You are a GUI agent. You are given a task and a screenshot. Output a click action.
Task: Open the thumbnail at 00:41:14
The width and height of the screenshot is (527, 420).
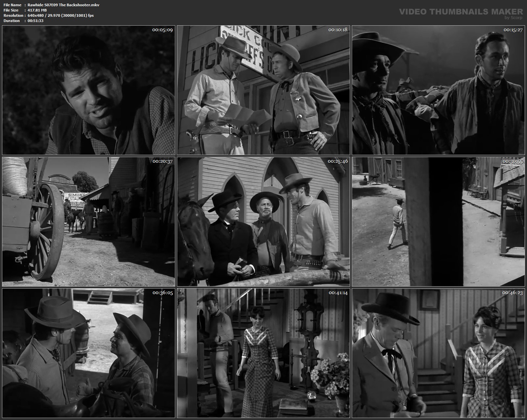(263, 353)
